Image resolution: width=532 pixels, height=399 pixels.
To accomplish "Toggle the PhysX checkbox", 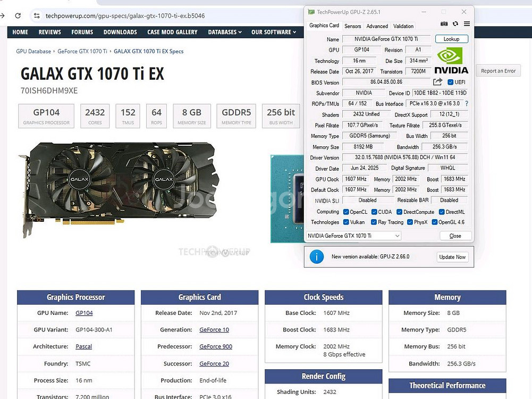I will (410, 222).
